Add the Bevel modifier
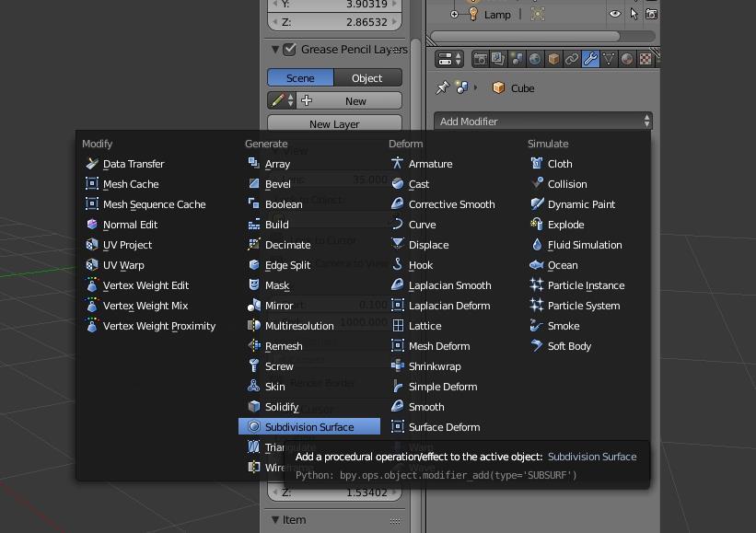The height and width of the screenshot is (533, 756). (309, 184)
